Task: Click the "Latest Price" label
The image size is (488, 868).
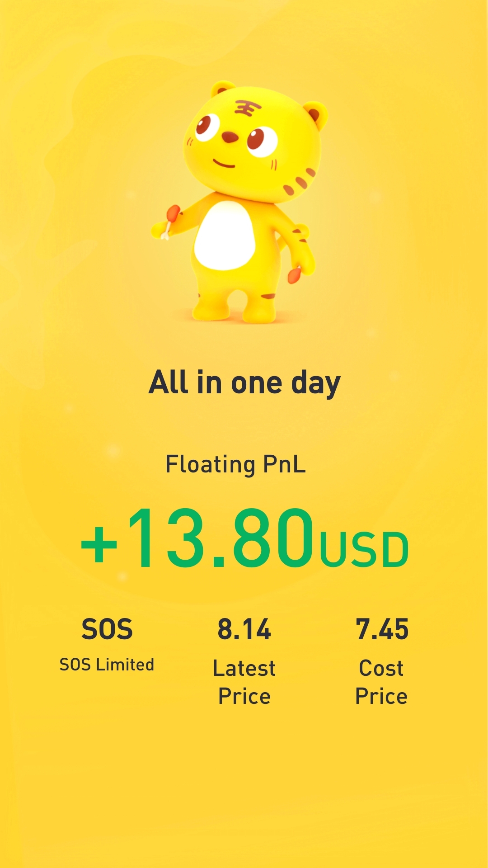Action: [244, 682]
